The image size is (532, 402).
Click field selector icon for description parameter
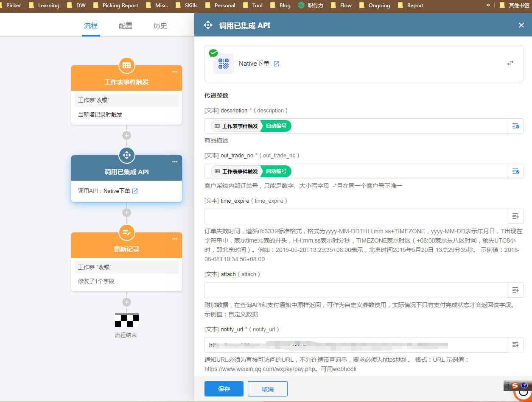click(515, 126)
